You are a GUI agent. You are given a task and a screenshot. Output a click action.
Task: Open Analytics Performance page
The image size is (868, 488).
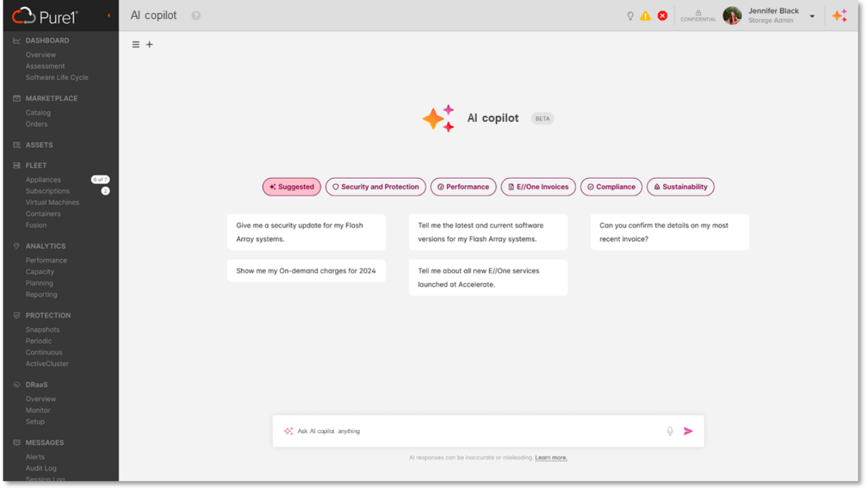(46, 261)
